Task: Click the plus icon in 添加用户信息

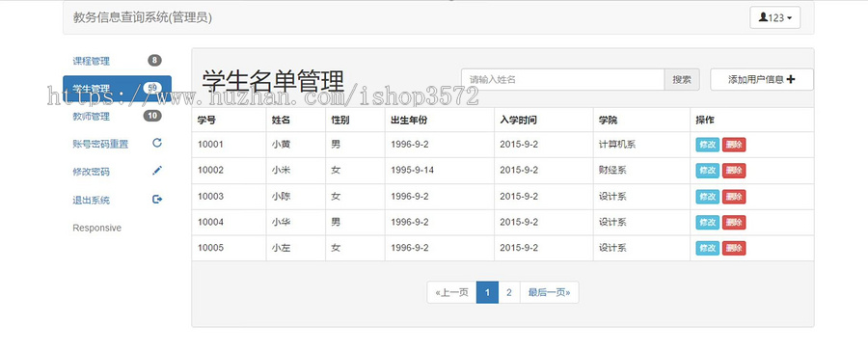Action: [x=791, y=79]
